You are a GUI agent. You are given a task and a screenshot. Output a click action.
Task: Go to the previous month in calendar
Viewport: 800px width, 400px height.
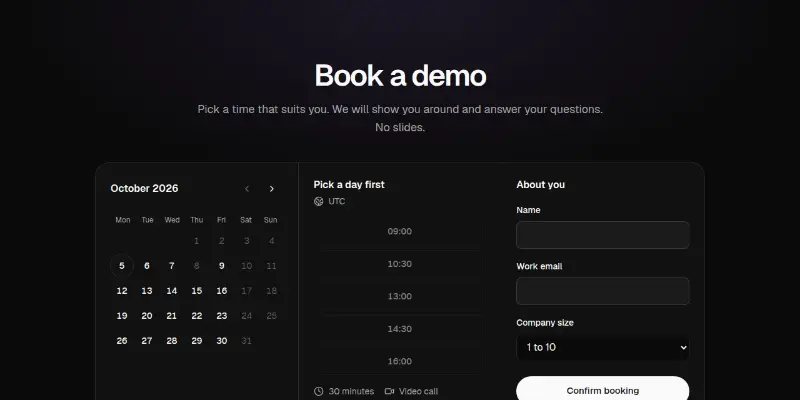(x=247, y=189)
